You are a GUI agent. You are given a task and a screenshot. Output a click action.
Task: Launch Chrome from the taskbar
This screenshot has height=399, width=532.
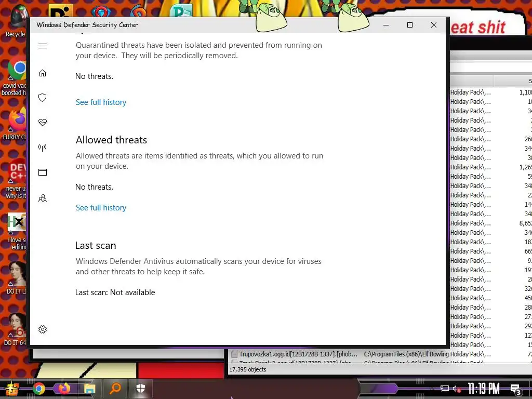39,389
